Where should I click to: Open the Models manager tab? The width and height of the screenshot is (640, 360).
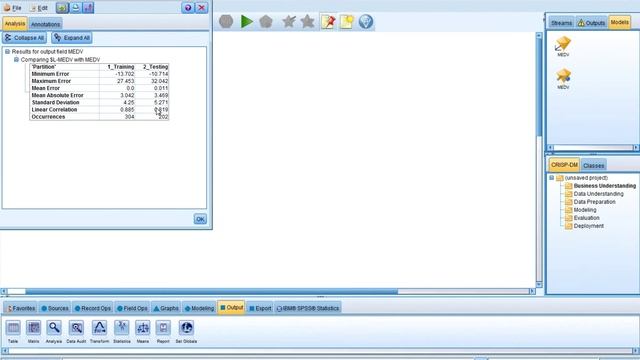tap(620, 22)
